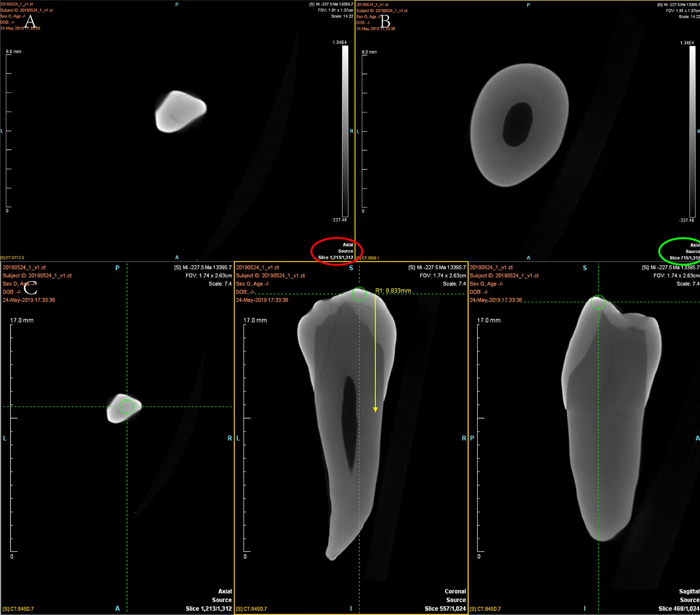The image size is (700, 615).
Task: Click 'FOV: 1.74 x 2.63cm' in the sagittal view
Action: point(676,275)
